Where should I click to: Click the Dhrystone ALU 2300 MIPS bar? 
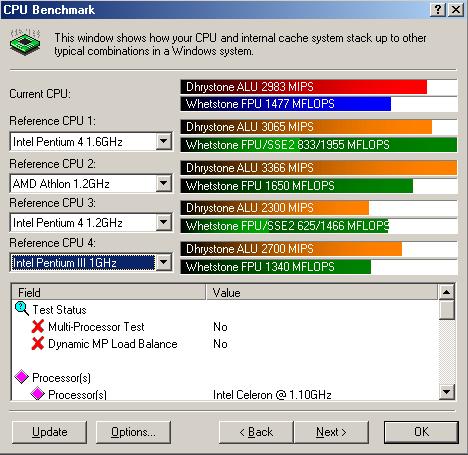[275, 208]
